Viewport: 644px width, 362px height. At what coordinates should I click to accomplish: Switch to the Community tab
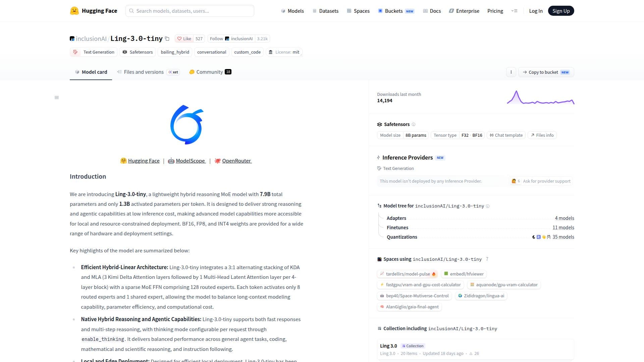point(210,72)
